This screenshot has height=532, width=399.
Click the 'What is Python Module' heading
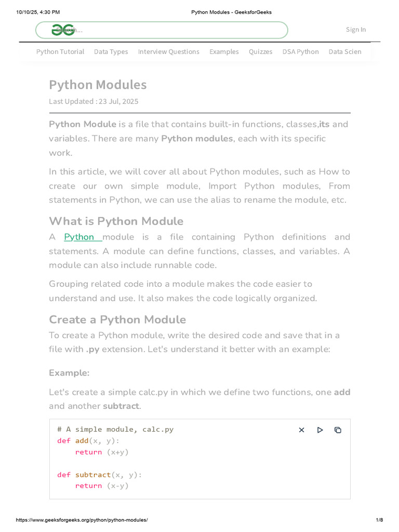coord(116,221)
